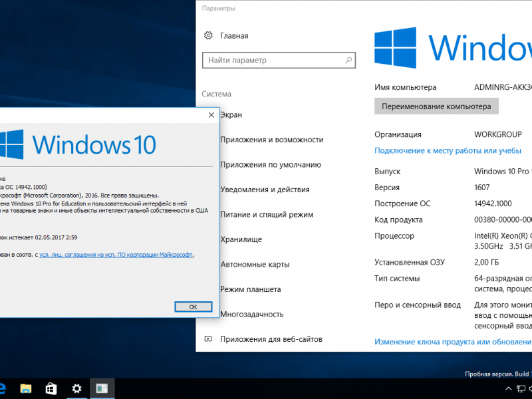Screen dimensions: 532x399
Task: Switch to Режим планшета settings
Action: pos(251,289)
